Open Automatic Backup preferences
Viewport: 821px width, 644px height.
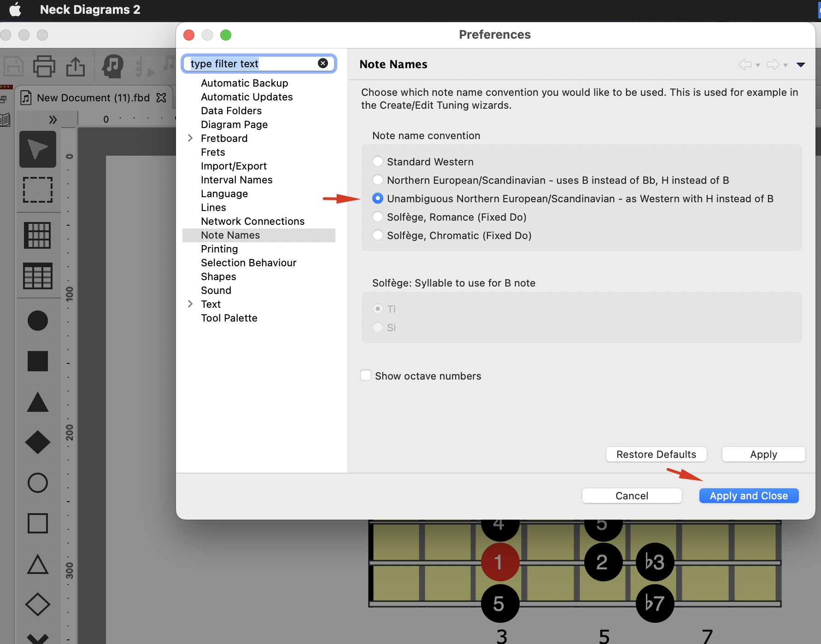coord(245,83)
